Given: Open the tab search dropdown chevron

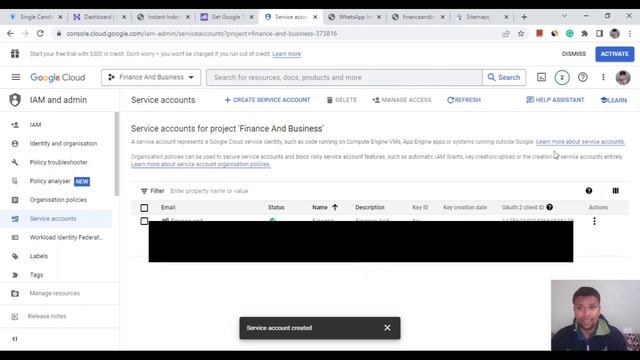Looking at the screenshot, I should 564,16.
